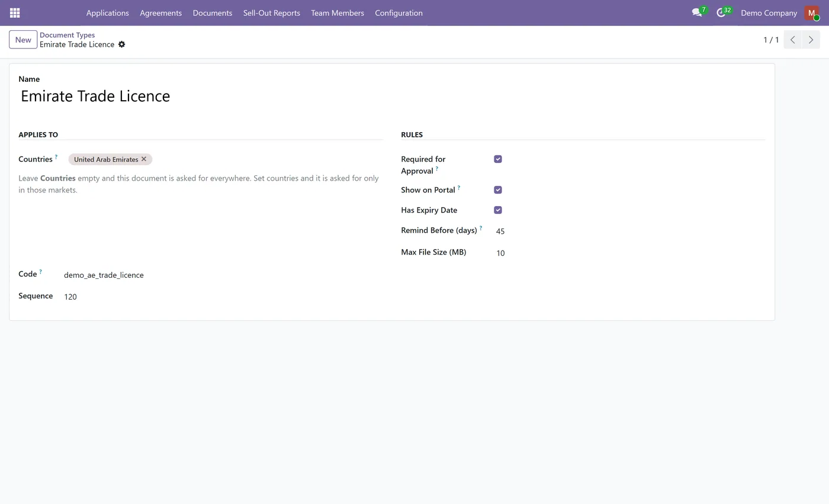829x504 pixels.
Task: Open the conversations chat icon
Action: 697,12
